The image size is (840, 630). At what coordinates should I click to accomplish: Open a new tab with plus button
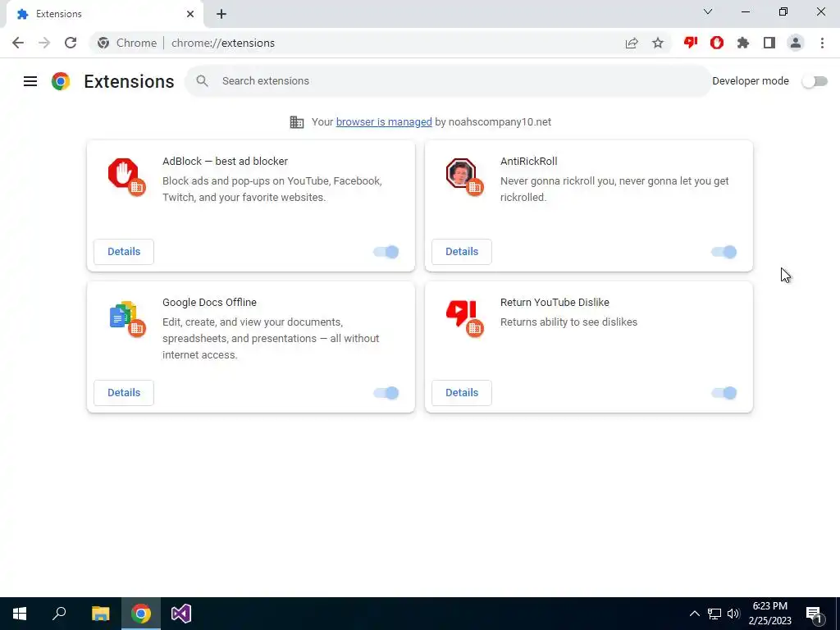click(221, 14)
